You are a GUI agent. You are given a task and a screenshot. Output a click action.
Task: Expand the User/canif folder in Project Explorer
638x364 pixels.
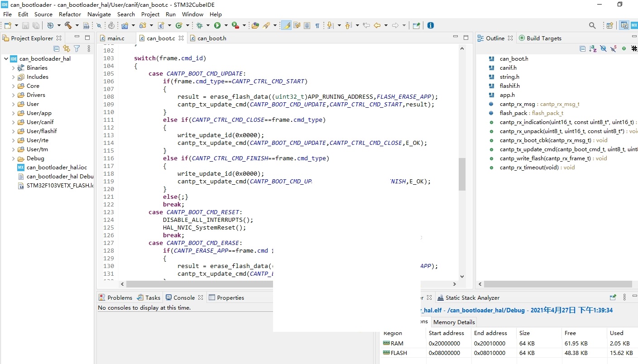pos(13,122)
